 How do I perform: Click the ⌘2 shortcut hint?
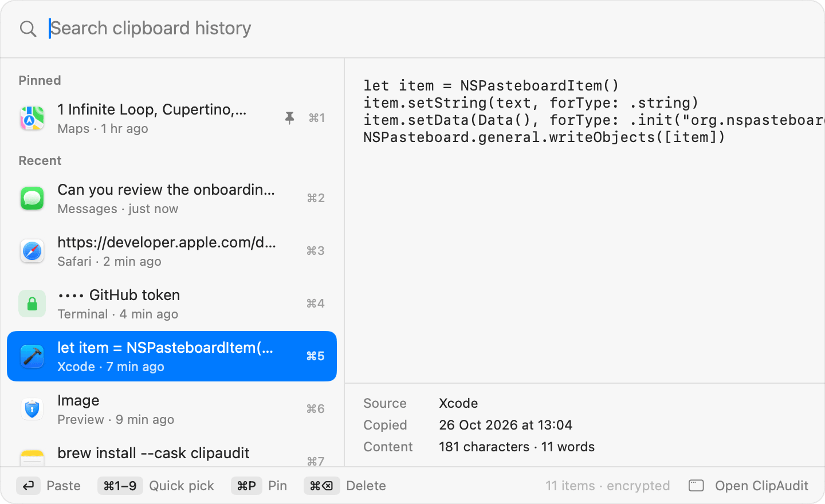[316, 198]
